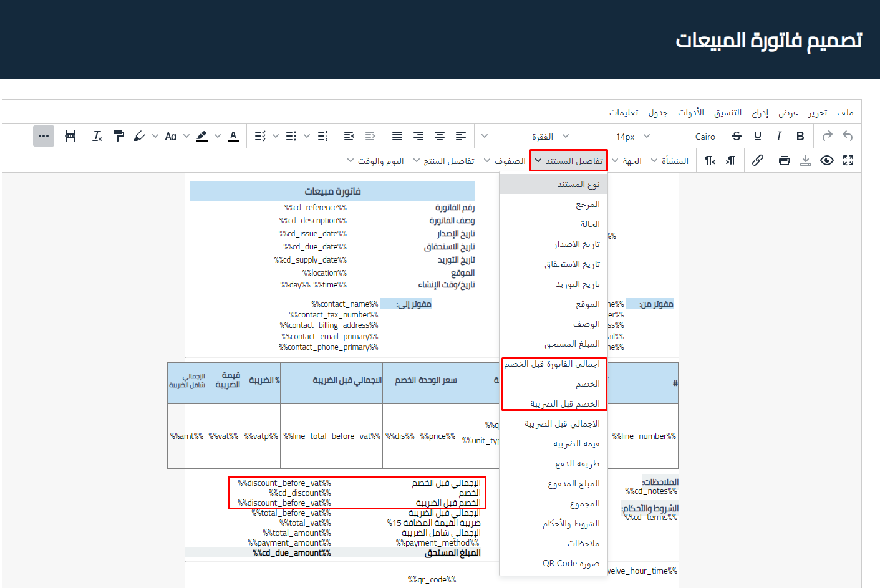Screen dimensions: 880x588
Task: Click the brush styles icon
Action: [140, 136]
